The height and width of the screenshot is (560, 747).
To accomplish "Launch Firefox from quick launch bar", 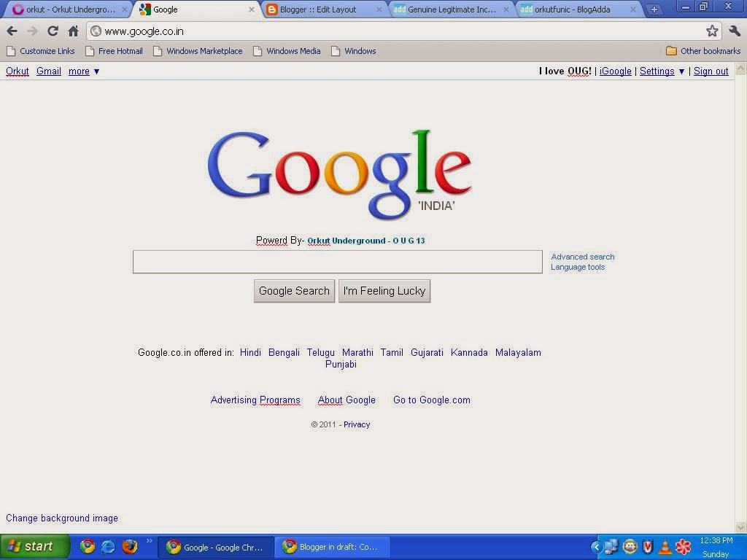I will 129,546.
